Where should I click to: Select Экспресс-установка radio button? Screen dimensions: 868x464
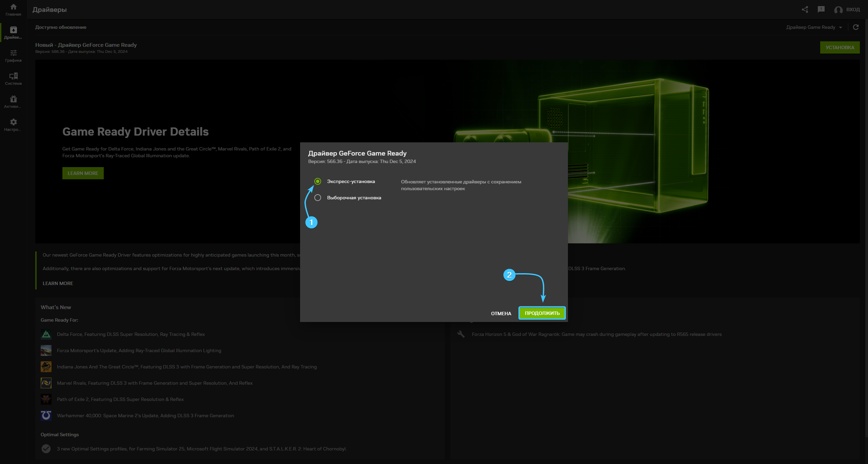coord(318,181)
